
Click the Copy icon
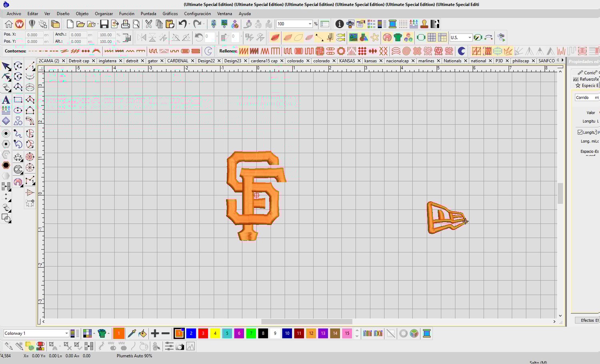tap(159, 24)
